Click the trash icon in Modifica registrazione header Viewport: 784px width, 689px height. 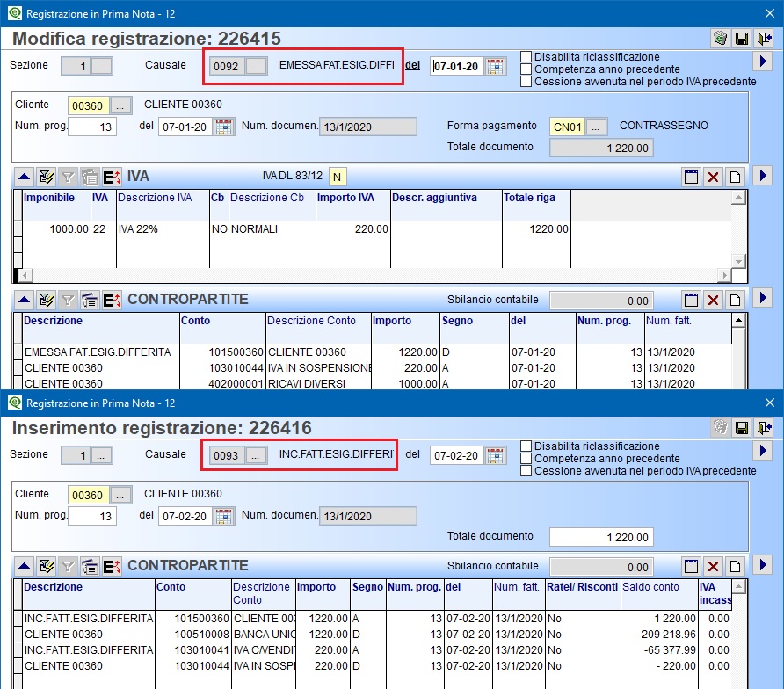coord(720,38)
